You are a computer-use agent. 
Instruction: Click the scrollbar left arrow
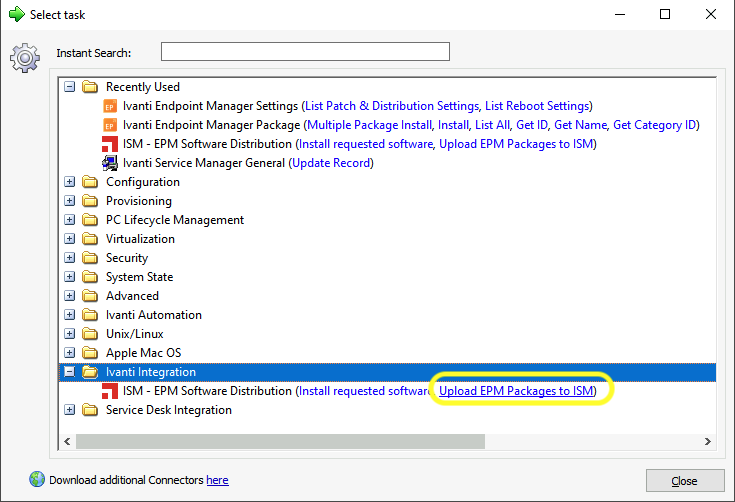click(68, 442)
